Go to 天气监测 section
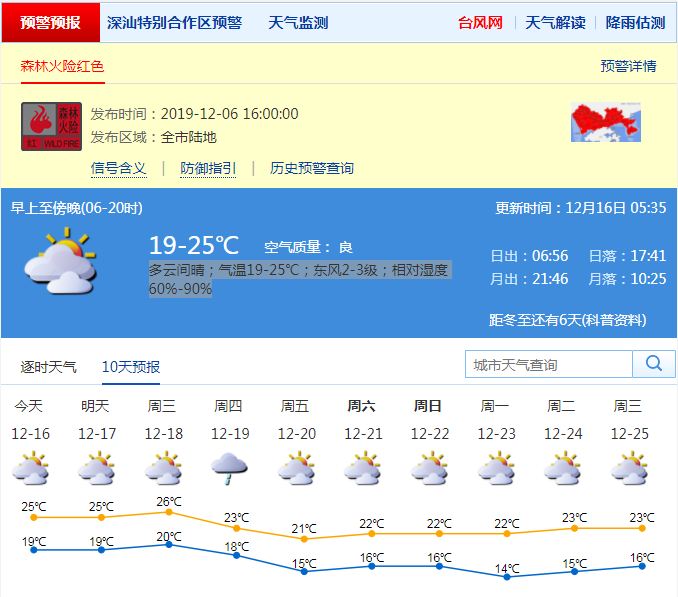Viewport: 678px width, 597px height. pyautogui.click(x=298, y=22)
